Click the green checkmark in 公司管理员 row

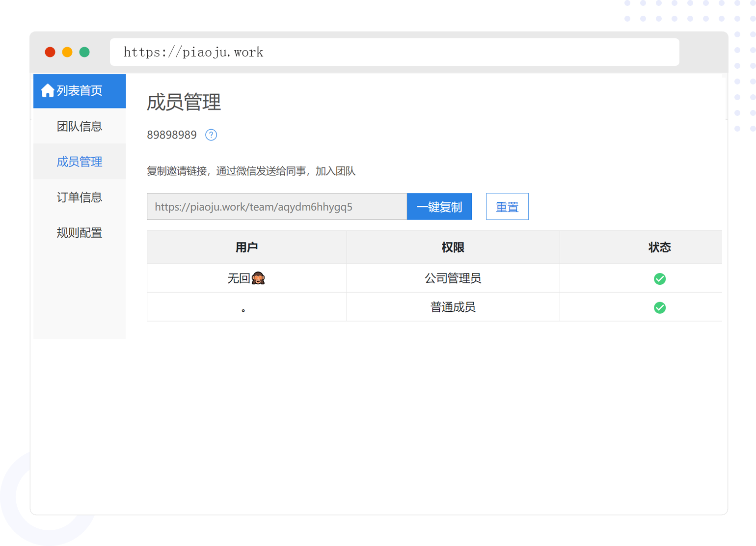(x=659, y=279)
